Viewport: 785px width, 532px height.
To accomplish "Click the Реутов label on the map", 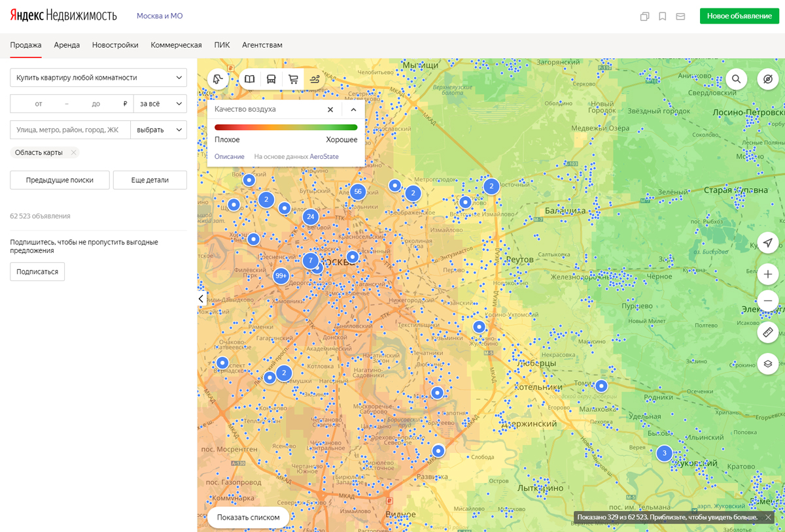I will [519, 259].
